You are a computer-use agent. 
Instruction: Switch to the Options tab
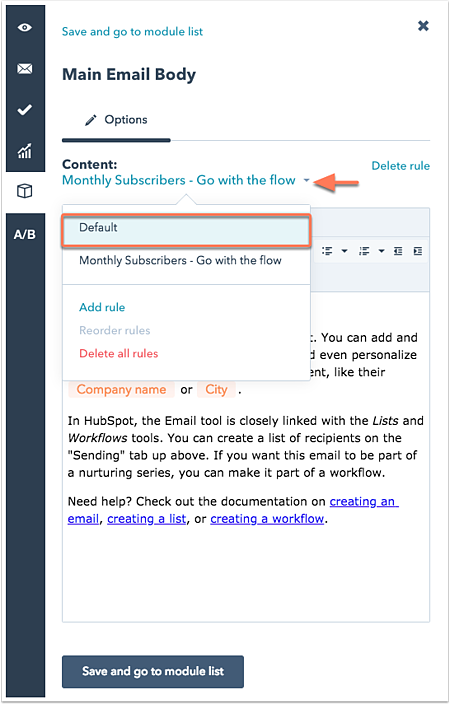point(116,120)
